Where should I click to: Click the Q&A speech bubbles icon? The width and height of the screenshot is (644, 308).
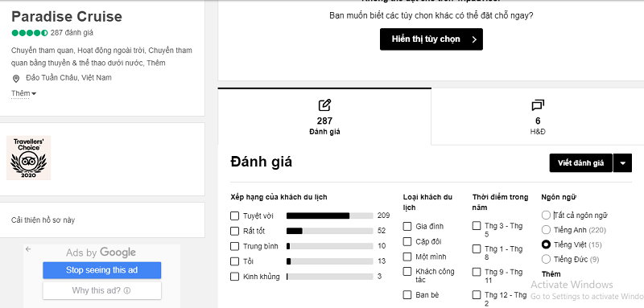click(x=538, y=105)
